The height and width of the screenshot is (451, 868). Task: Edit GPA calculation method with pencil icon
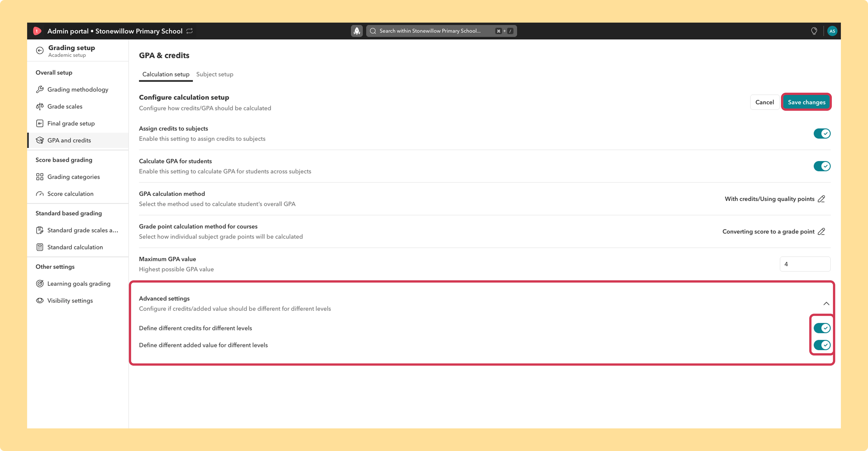click(x=822, y=199)
